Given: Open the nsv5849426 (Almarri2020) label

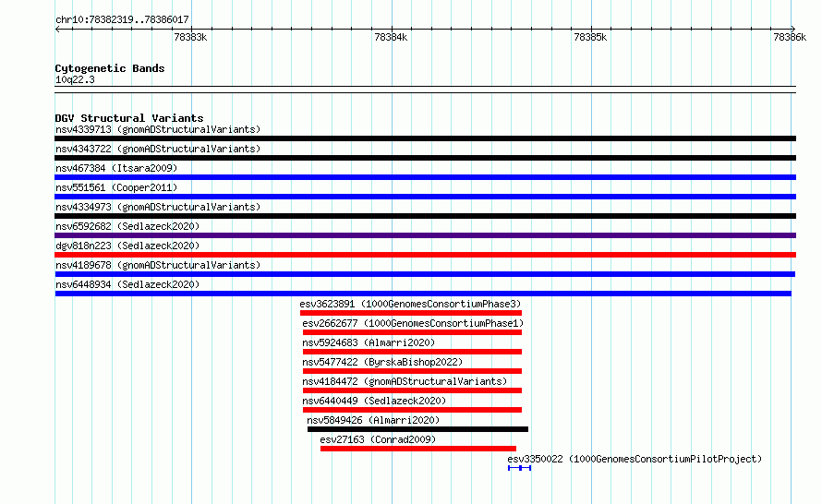Looking at the screenshot, I should (x=373, y=420).
